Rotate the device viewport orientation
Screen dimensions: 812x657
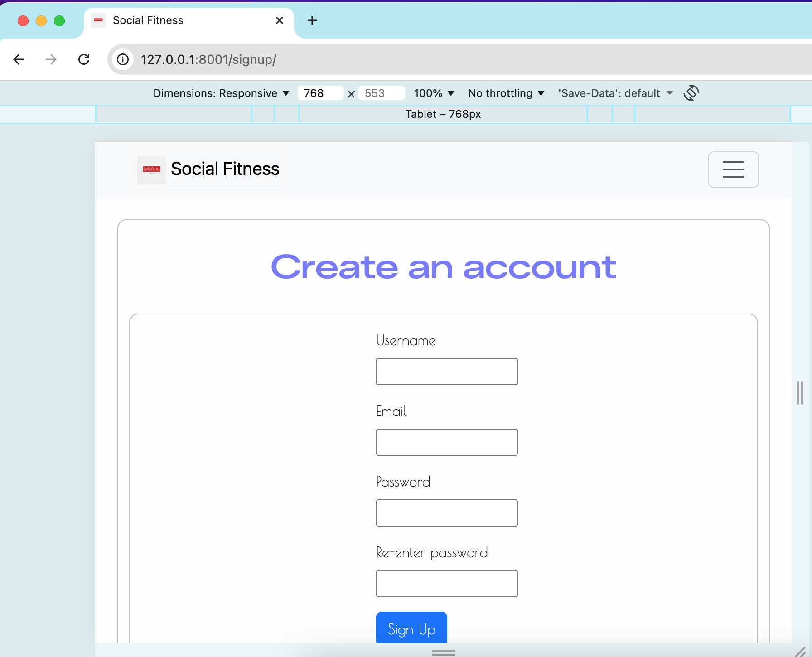click(x=691, y=93)
